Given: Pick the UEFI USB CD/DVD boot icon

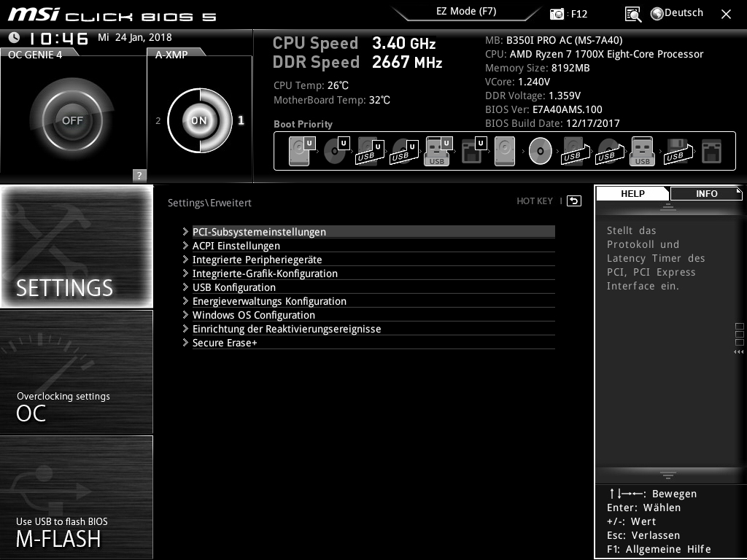Looking at the screenshot, I should (404, 152).
